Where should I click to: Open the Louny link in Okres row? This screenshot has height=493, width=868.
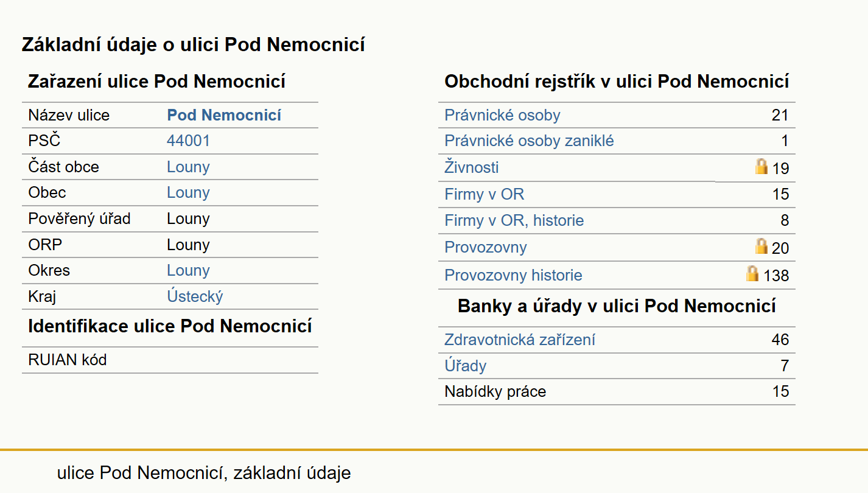point(188,270)
